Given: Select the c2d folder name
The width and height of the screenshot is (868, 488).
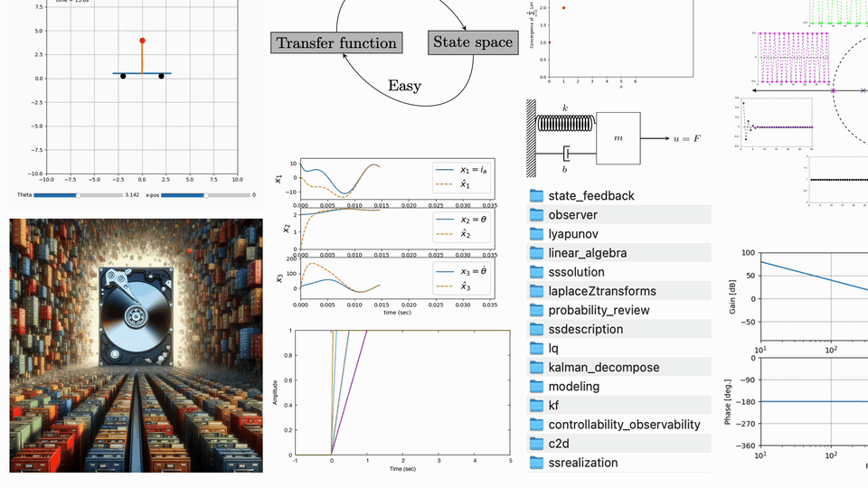Looking at the screenshot, I should [559, 444].
